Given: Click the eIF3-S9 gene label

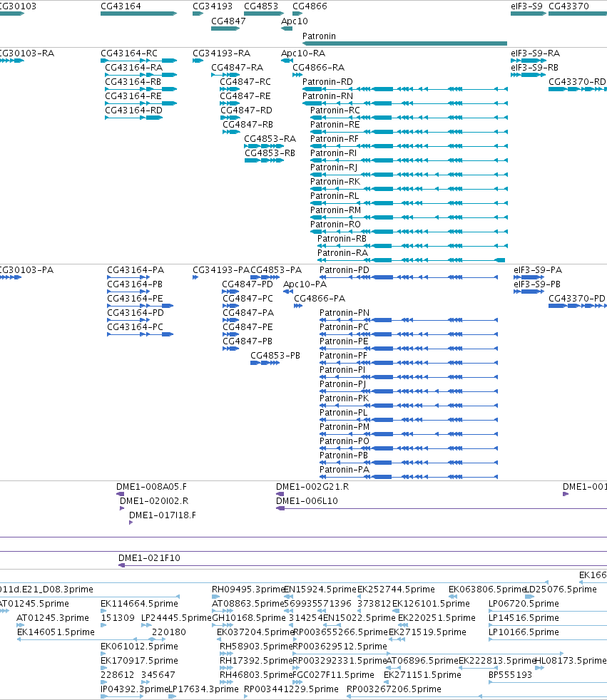Looking at the screenshot, I should pyautogui.click(x=526, y=6).
